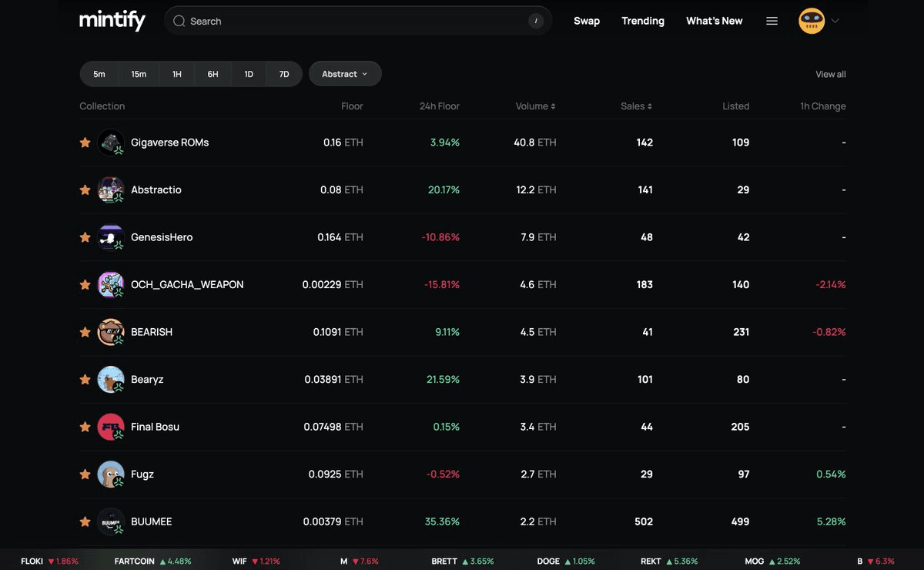Toggle favorite star for Gigaverse ROMs
The height and width of the screenshot is (570, 924).
(x=85, y=142)
